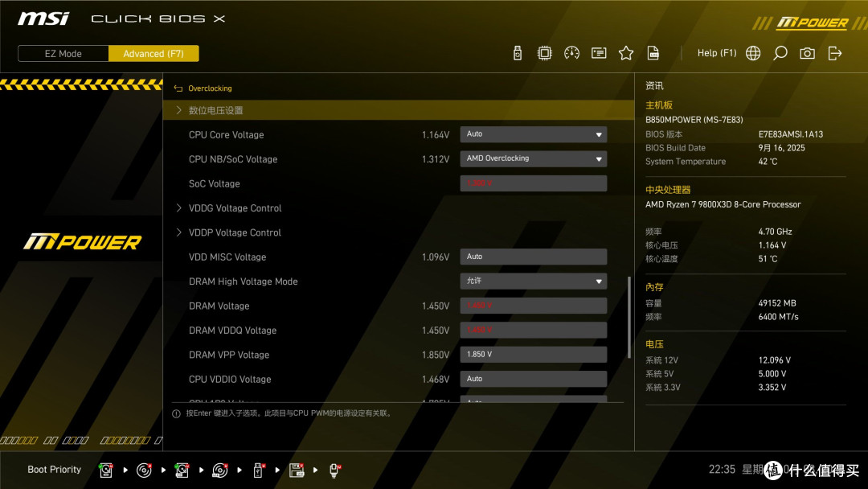Image resolution: width=868 pixels, height=489 pixels.
Task: Click the CPU VDDIO Voltage Auto field
Action: pyautogui.click(x=533, y=379)
